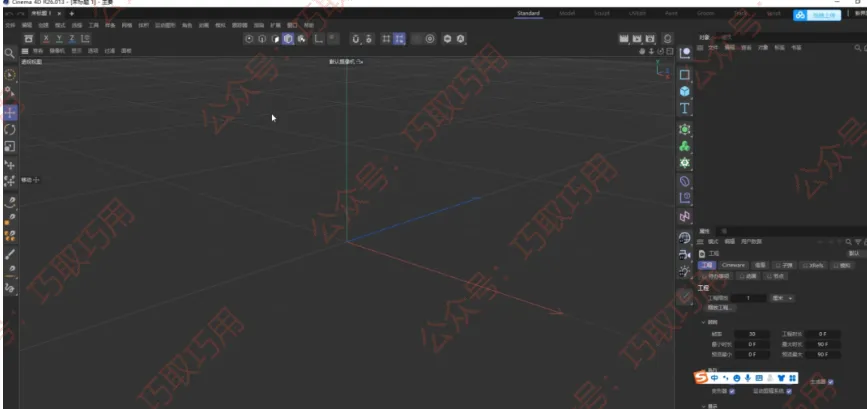Open the 摄像机 menu in the viewport
Screen dimensions: 867x409
pyautogui.click(x=60, y=51)
